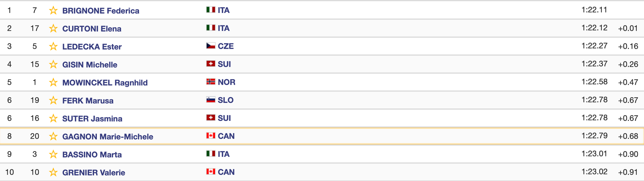This screenshot has width=644, height=181.
Task: Click star beside GISIN Michelle
Action: point(53,65)
